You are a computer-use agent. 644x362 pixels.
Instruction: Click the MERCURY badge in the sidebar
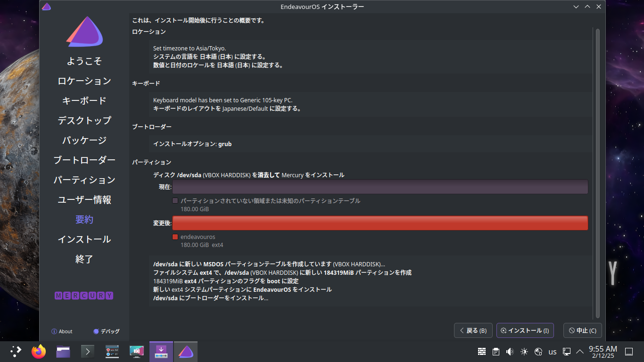click(x=84, y=296)
